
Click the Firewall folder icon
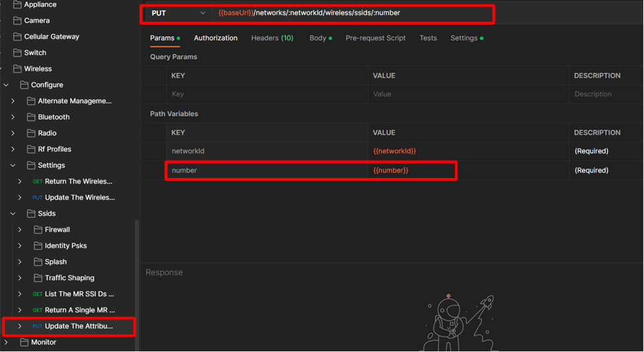point(38,230)
